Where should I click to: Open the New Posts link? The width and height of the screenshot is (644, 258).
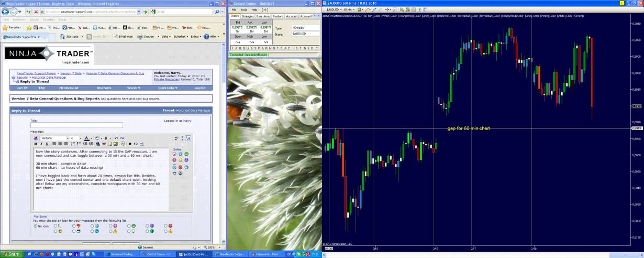point(104,88)
